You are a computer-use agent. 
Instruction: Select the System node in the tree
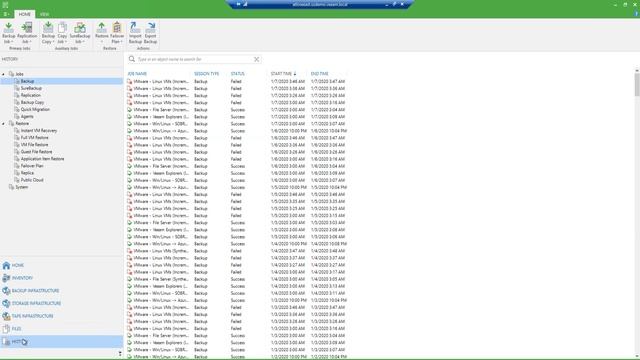click(22, 187)
